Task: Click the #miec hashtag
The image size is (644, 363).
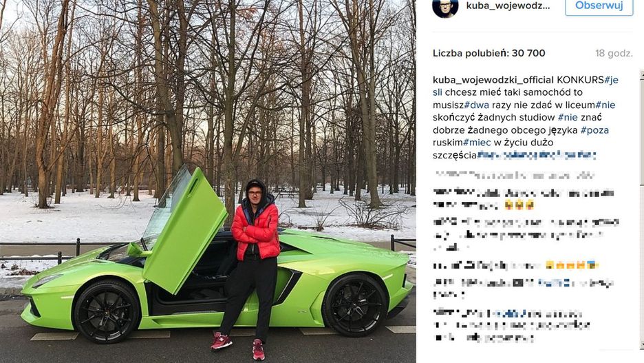Action: click(x=477, y=143)
